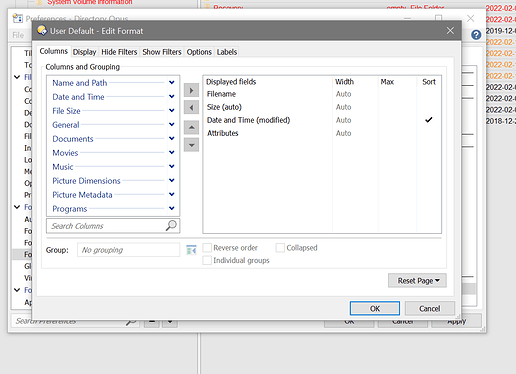
Task: Click Cancel in the Edit Format dialog
Action: click(x=429, y=308)
